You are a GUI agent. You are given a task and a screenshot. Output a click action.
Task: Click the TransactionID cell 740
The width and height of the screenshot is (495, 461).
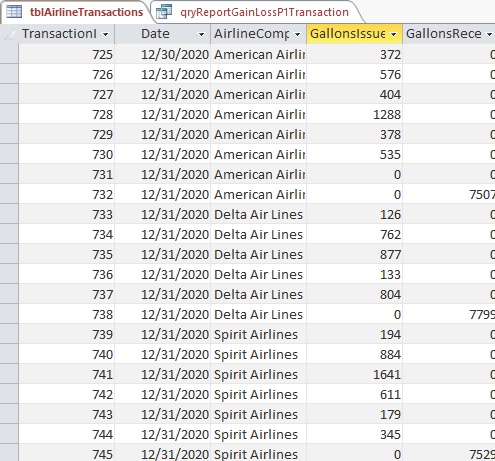pos(67,354)
